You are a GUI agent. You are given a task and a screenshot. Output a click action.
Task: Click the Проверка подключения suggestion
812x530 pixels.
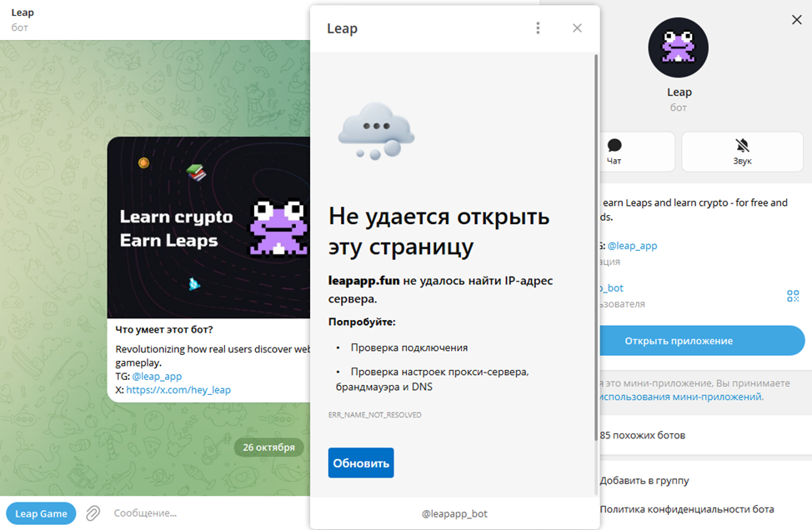[x=409, y=347]
